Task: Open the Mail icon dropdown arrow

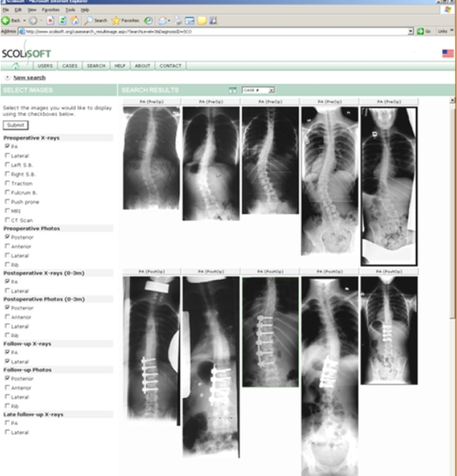Action: [x=169, y=20]
